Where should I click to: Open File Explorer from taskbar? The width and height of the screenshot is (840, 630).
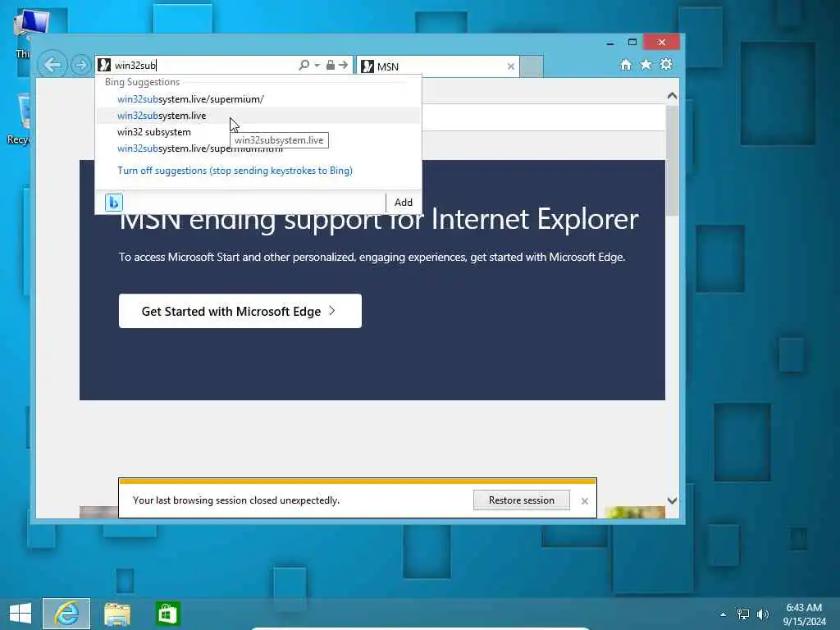tap(117, 614)
